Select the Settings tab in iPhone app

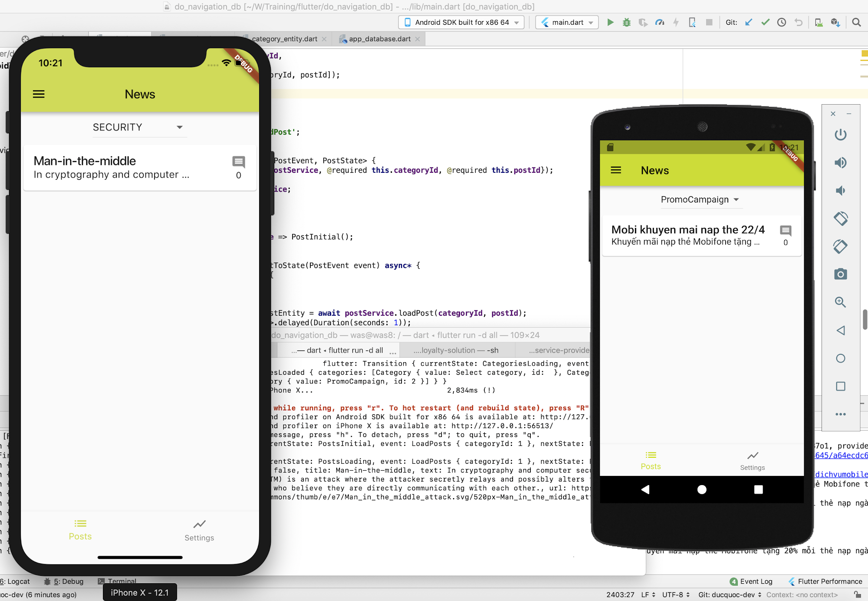(x=199, y=530)
